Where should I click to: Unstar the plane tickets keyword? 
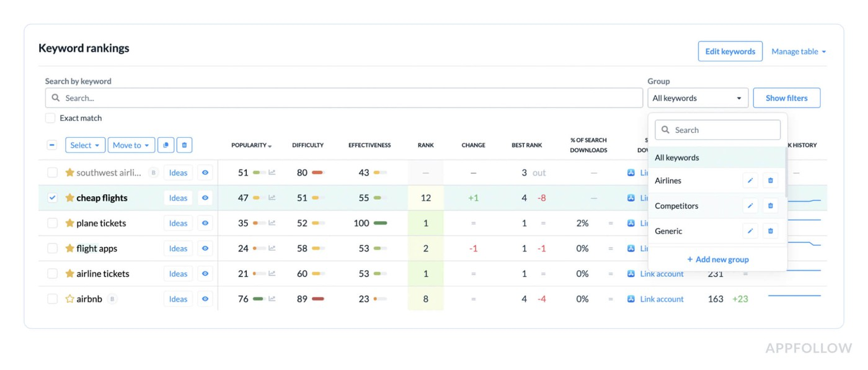pos(69,223)
